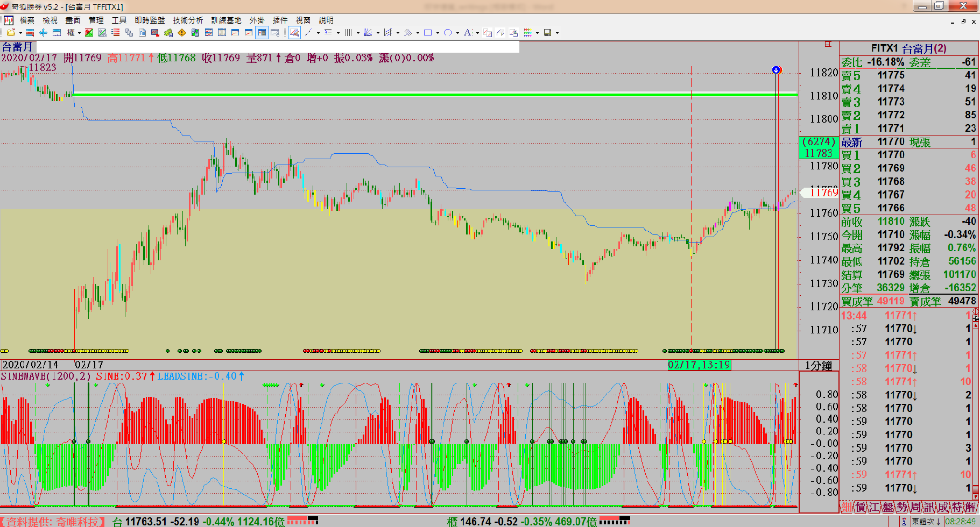Expand the rectangle tool dropdown
The width and height of the screenshot is (980, 527).
coord(438,33)
